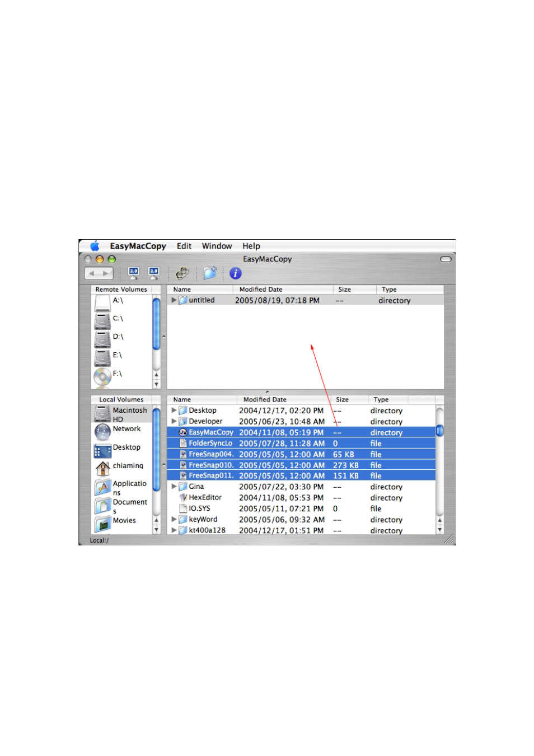Image resolution: width=534 pixels, height=756 pixels.
Task: Open the EasyMacCopy application menu
Action: coord(138,246)
